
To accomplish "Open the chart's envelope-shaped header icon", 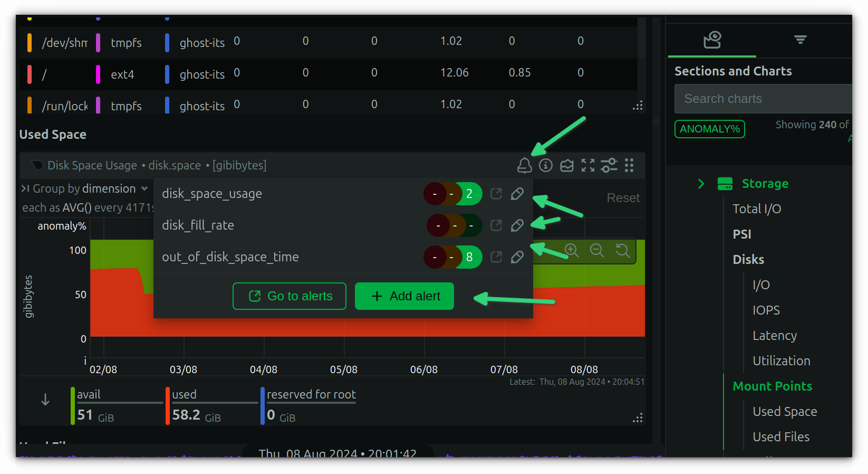I will [x=567, y=166].
